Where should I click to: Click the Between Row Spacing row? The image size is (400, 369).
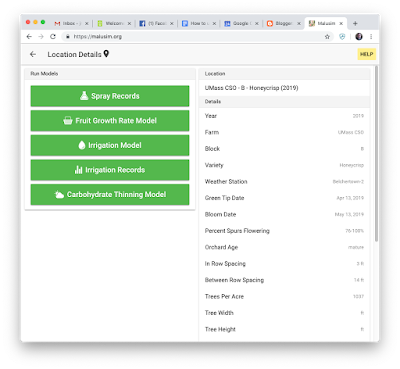point(284,280)
